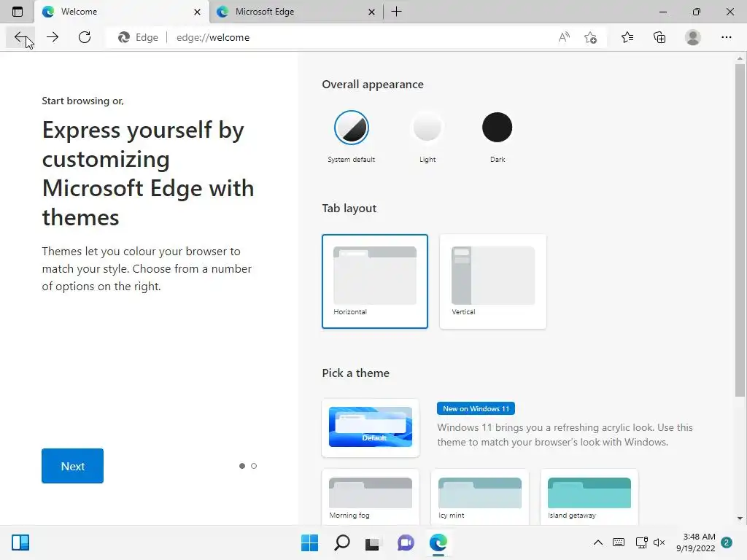The height and width of the screenshot is (560, 747).
Task: Open the Collections icon
Action: [x=659, y=37]
